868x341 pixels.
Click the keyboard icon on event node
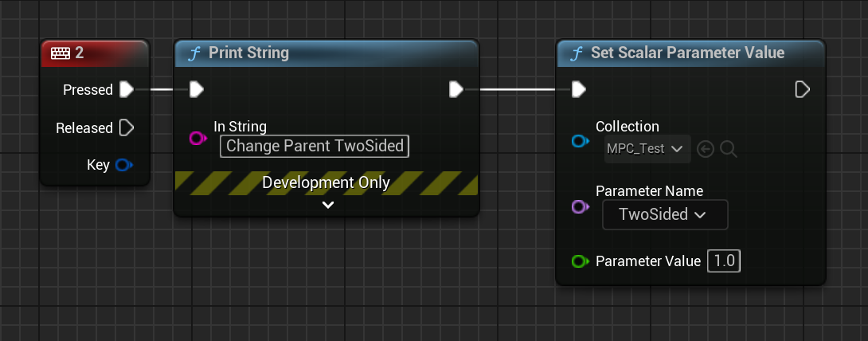pos(61,53)
